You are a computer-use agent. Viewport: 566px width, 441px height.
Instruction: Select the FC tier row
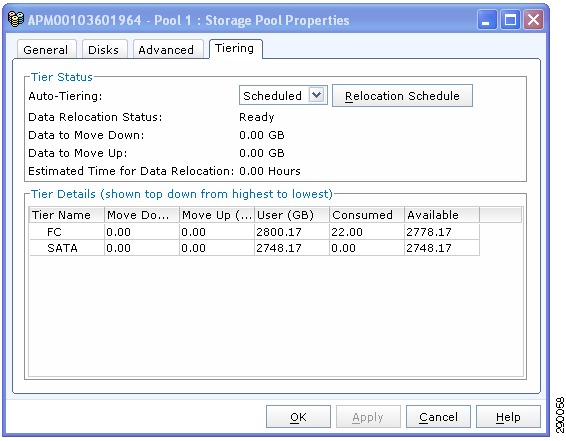point(254,232)
